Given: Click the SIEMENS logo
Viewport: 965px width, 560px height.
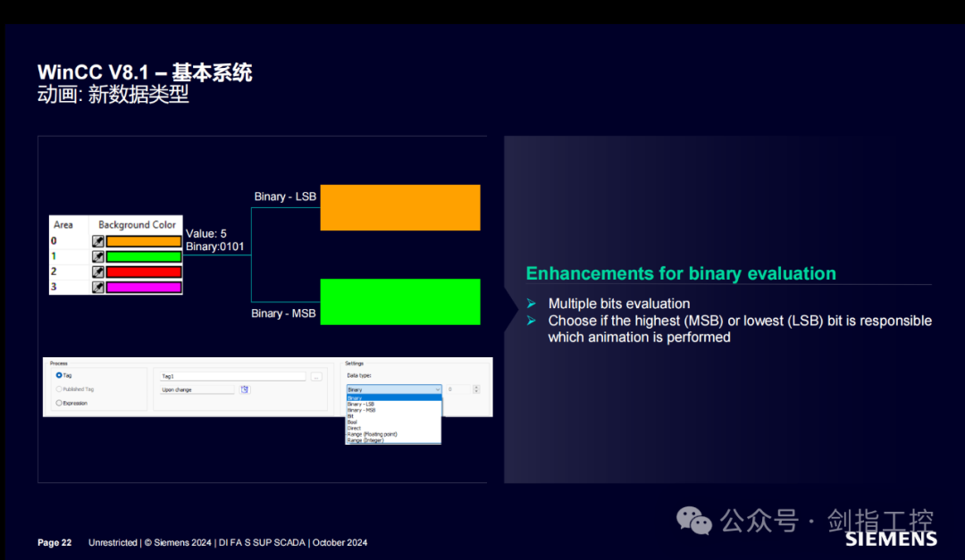Looking at the screenshot, I should tap(891, 540).
